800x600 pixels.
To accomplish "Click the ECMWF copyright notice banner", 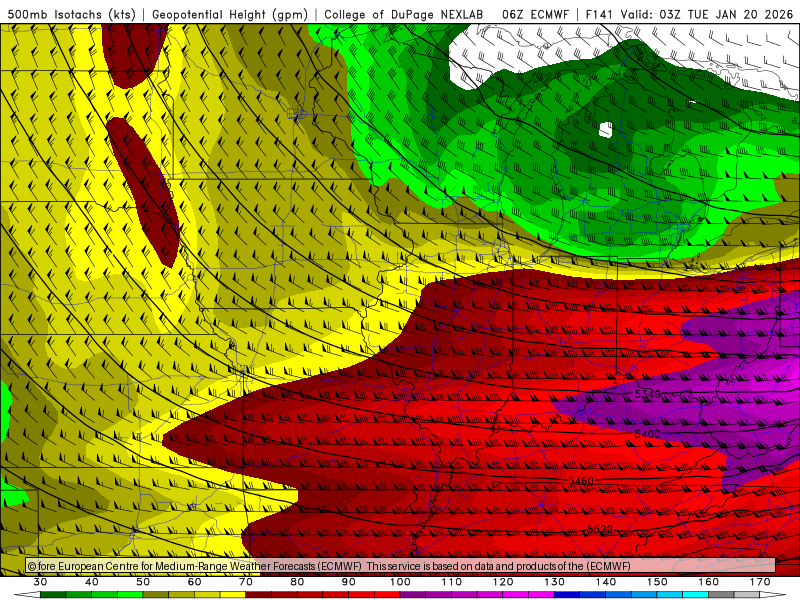I will (x=401, y=566).
